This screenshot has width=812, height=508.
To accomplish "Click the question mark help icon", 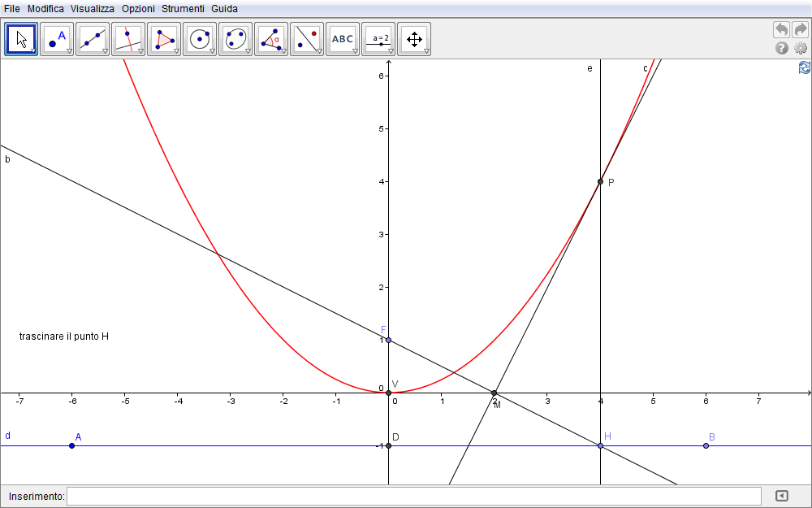I will click(782, 49).
